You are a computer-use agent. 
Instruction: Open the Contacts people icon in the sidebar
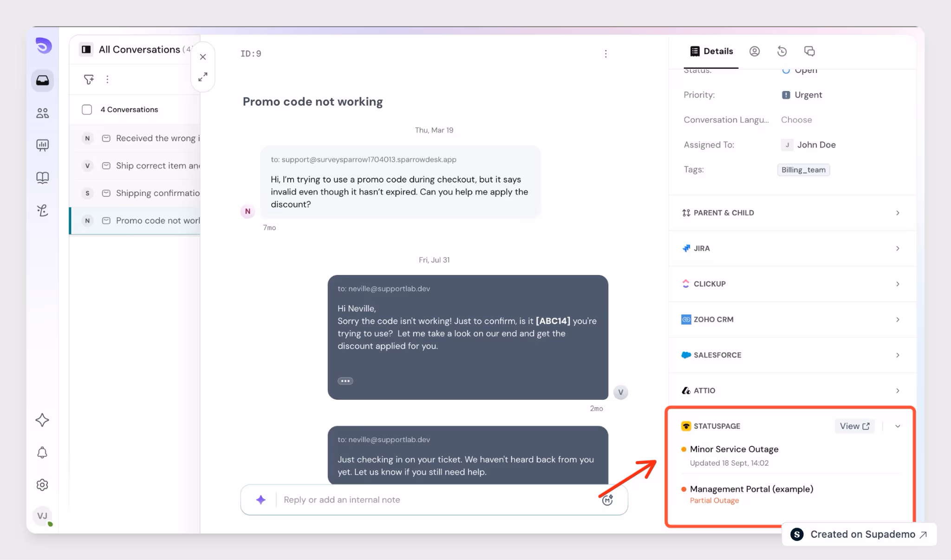pos(42,113)
